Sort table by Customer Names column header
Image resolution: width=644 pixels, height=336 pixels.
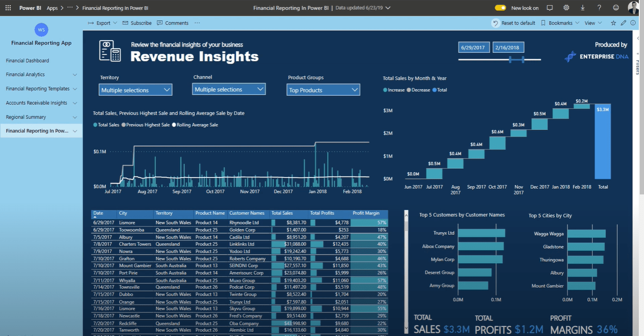coord(247,213)
